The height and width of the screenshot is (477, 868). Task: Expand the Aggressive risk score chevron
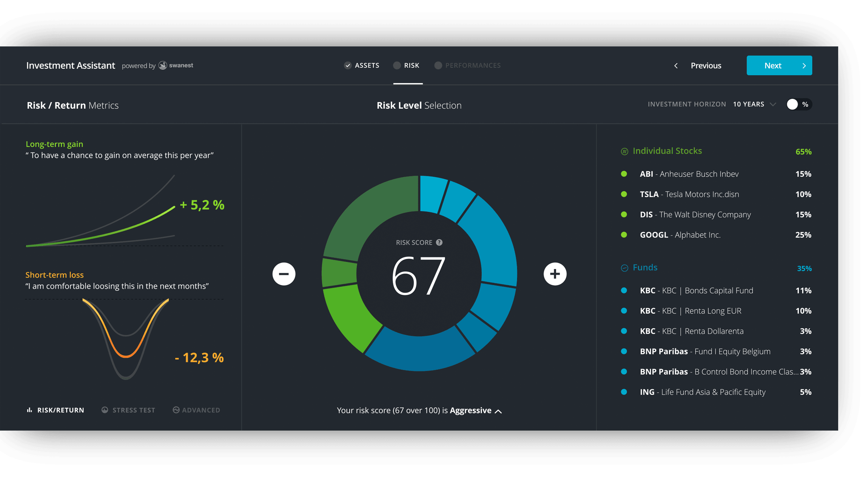[498, 411]
